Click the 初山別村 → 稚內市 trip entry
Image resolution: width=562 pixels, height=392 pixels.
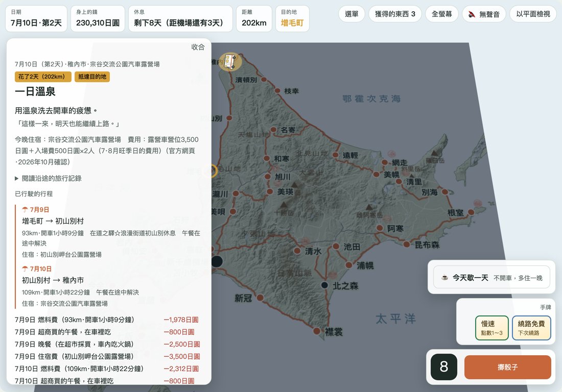coord(53,280)
